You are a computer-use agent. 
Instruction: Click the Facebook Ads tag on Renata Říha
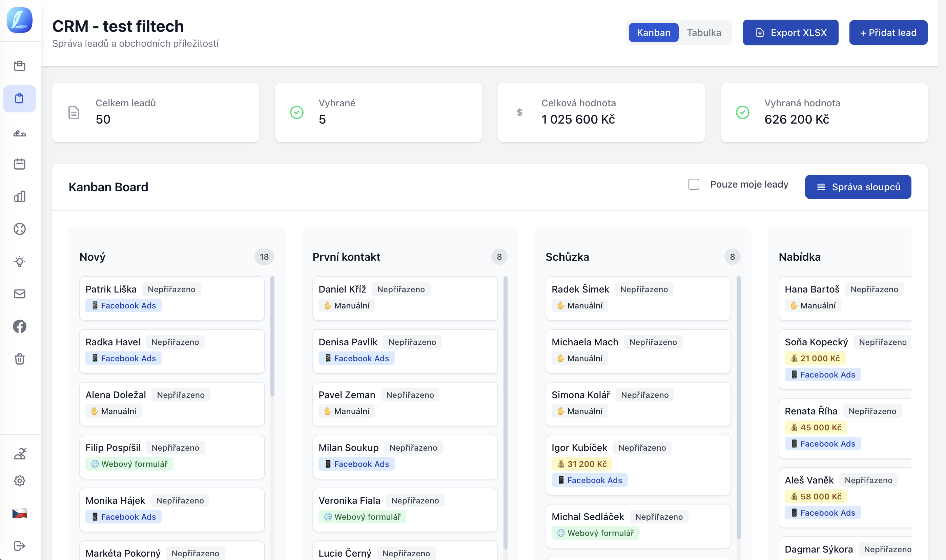point(823,444)
